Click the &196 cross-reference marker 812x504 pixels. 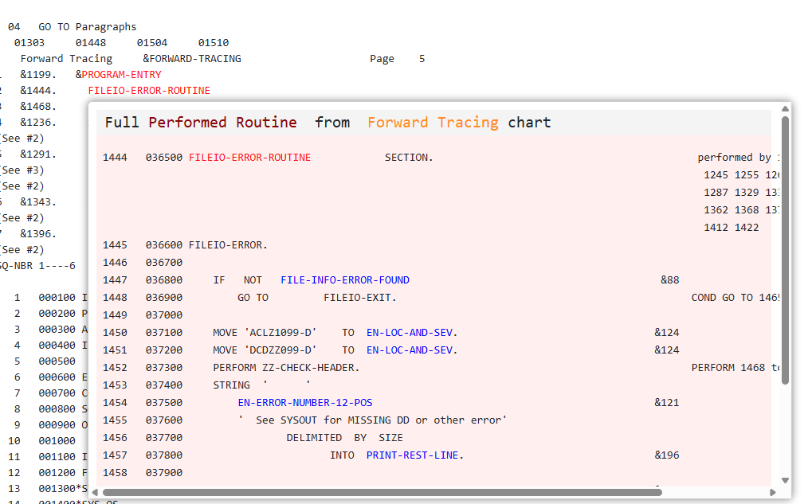coord(667,455)
